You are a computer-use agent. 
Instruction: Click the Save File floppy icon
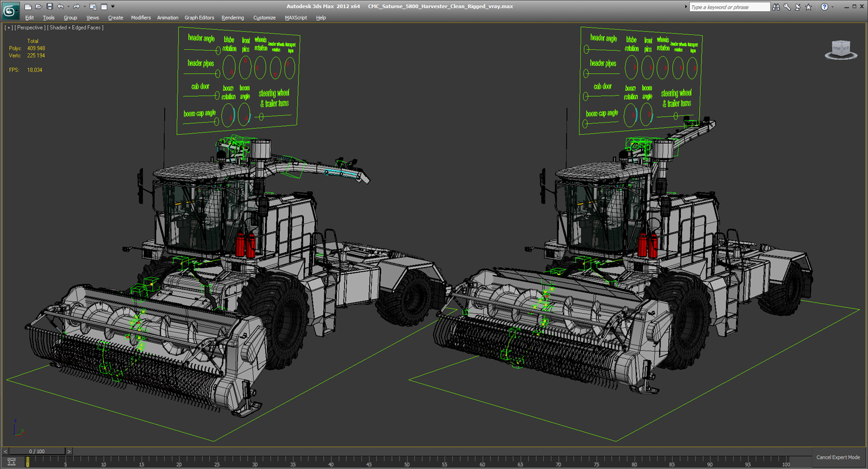click(x=50, y=6)
